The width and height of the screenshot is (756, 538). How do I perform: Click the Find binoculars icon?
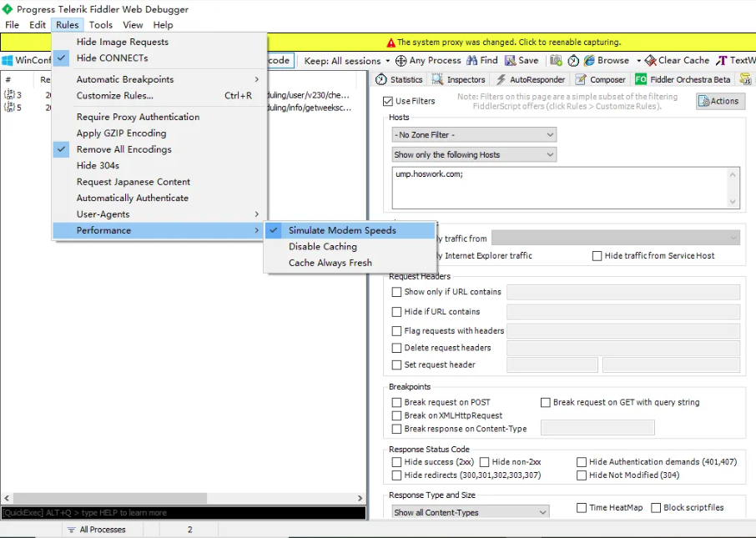click(x=472, y=61)
